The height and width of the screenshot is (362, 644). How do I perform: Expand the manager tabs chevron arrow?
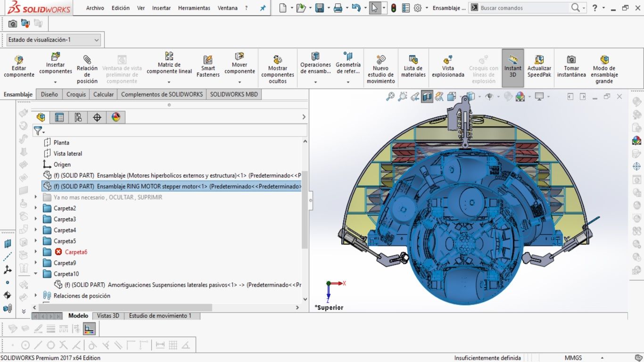304,117
